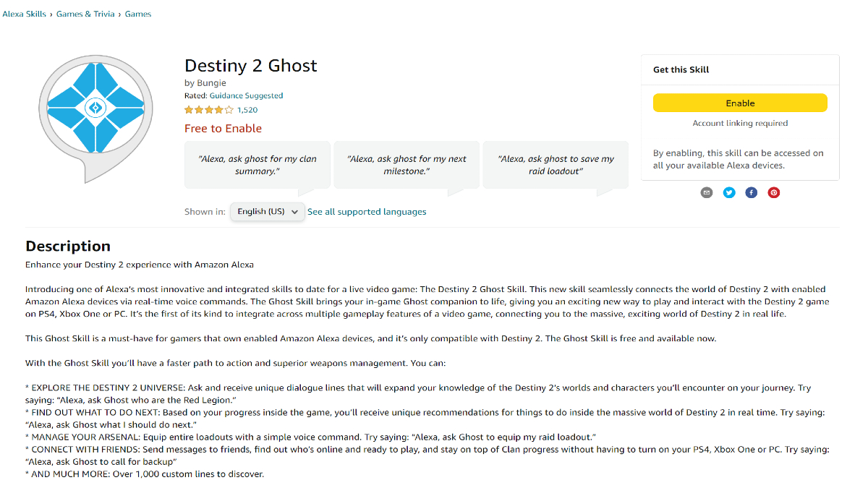Pin this skill on Pinterest
Screen dimensions: 868x488
click(x=774, y=192)
